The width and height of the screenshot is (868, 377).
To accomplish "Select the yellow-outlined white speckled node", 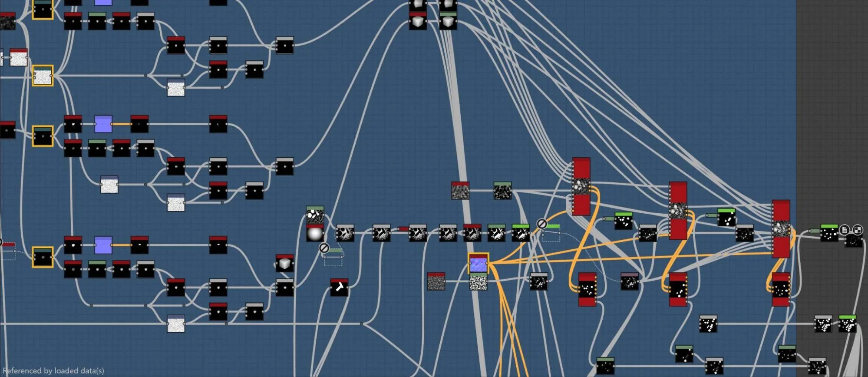I will (x=43, y=76).
